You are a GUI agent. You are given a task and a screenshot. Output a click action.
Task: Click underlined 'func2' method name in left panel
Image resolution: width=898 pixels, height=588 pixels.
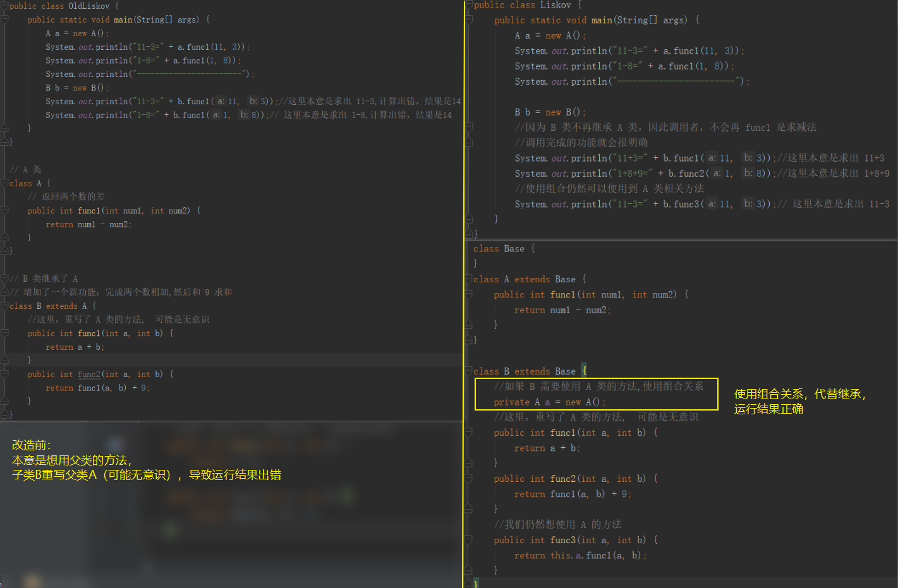(89, 375)
